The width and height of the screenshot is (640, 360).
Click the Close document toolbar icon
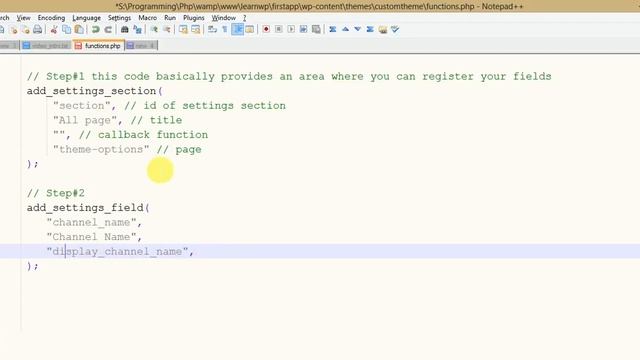click(14, 29)
